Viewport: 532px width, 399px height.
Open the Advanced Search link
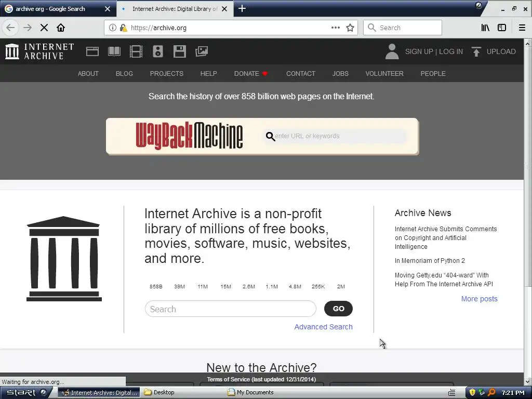[323, 327]
